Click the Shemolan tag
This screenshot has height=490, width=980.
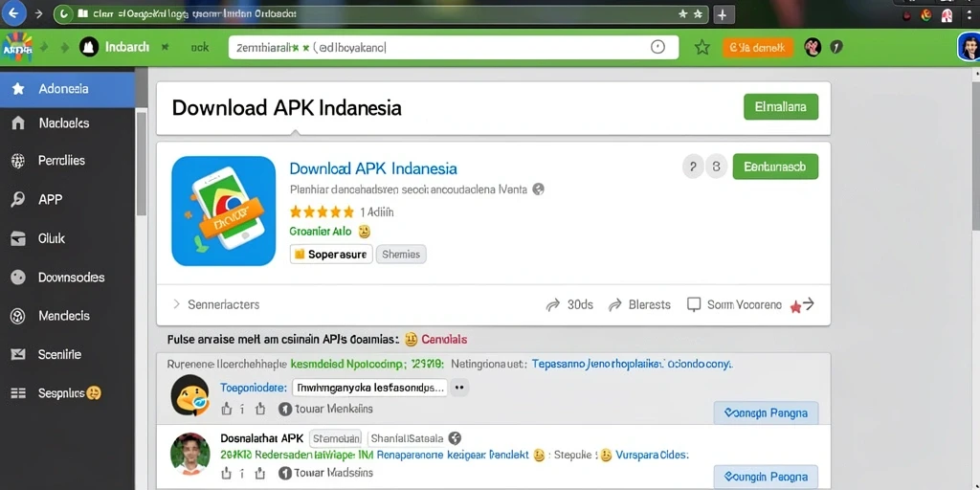pyautogui.click(x=336, y=438)
